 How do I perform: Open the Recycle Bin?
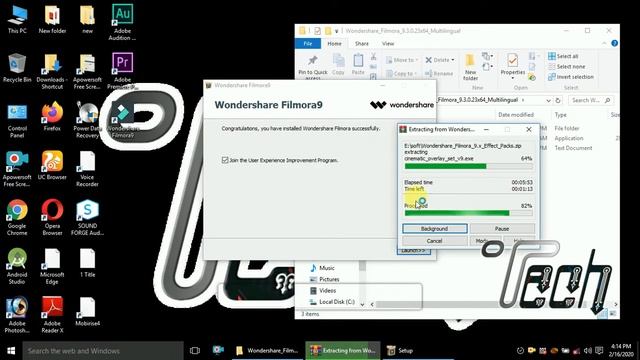17,68
